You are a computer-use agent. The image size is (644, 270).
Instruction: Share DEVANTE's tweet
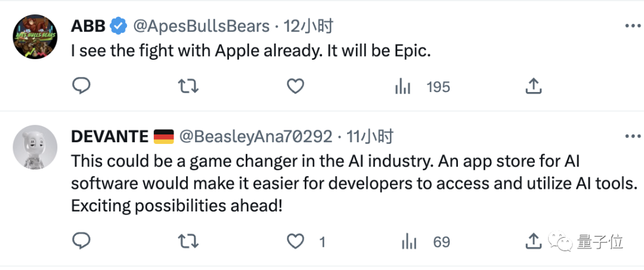click(532, 241)
